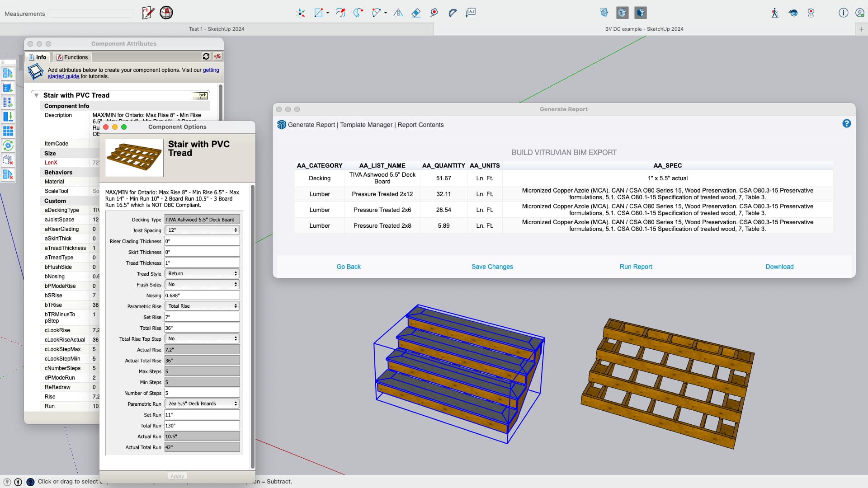Open Report Contents in report header

[x=420, y=125]
